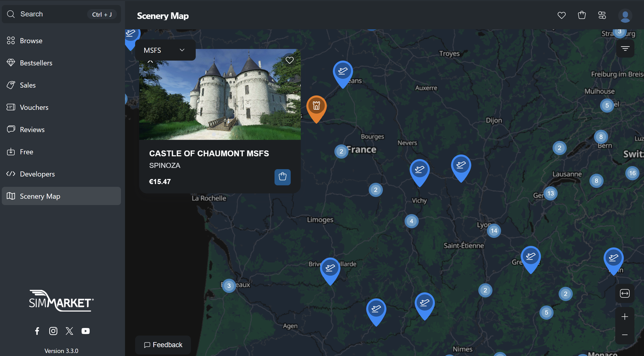Open the map filter panel icon
This screenshot has height=356, width=644.
pos(625,48)
